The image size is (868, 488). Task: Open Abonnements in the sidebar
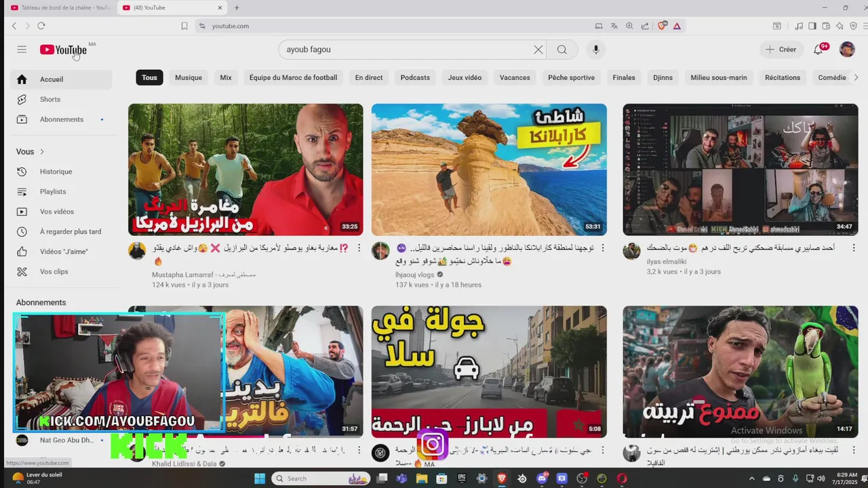click(x=61, y=119)
